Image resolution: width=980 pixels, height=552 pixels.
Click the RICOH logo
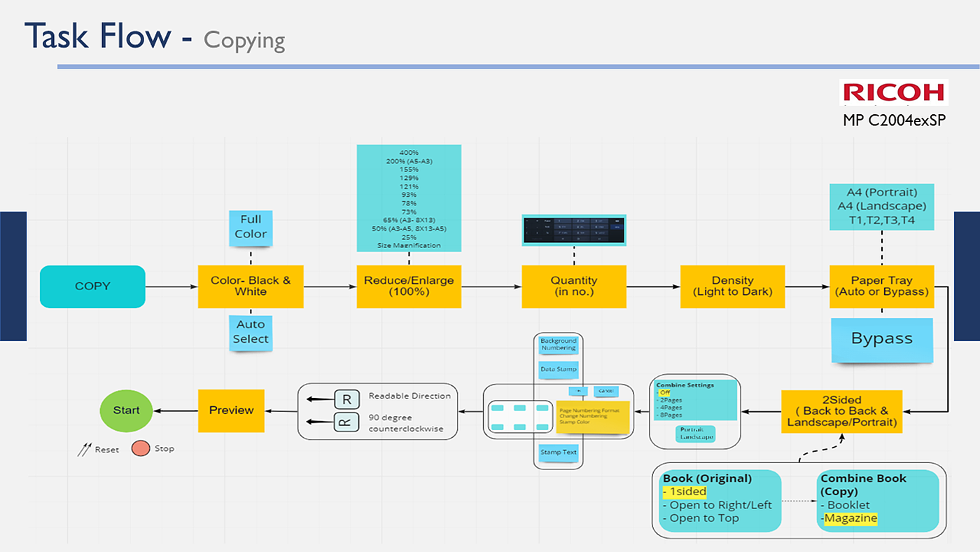click(x=894, y=92)
